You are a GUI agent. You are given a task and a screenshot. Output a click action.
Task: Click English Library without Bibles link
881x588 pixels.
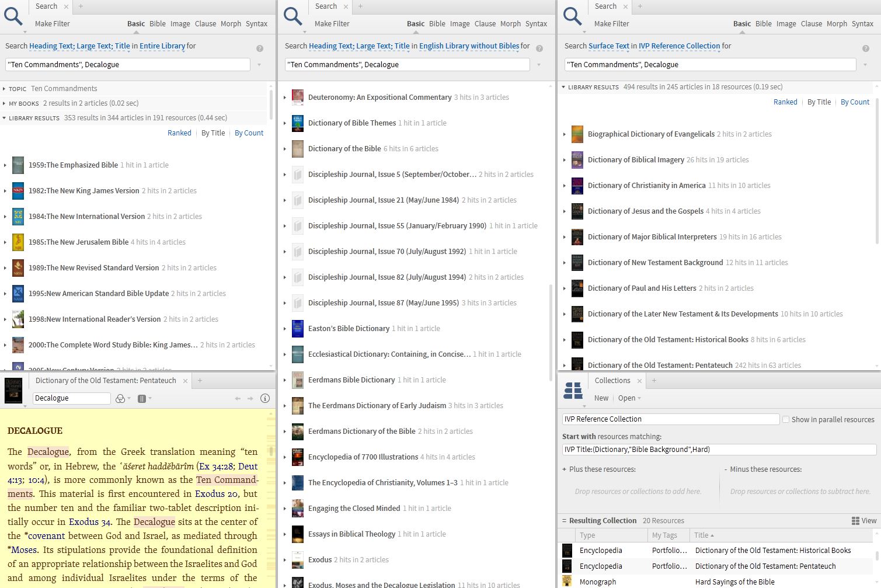pos(469,46)
